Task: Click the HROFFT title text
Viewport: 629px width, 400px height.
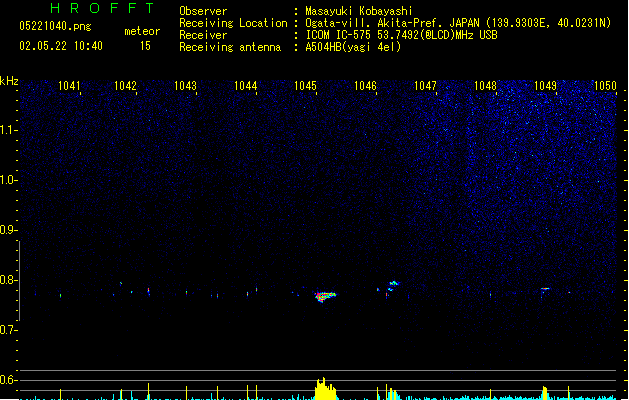Action: pyautogui.click(x=102, y=8)
